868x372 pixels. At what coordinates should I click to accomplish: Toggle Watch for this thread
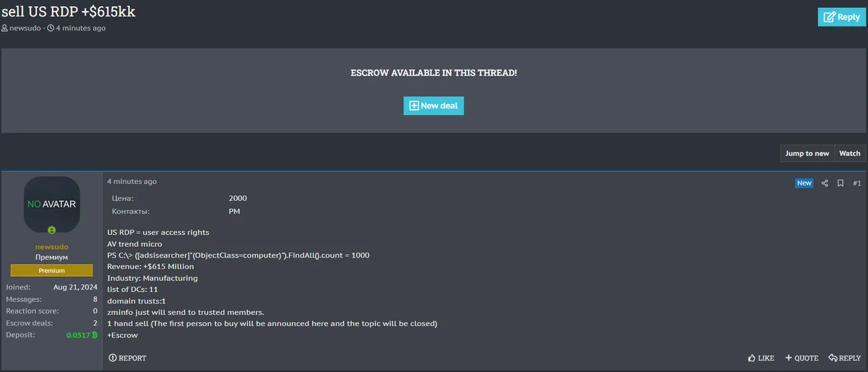849,154
